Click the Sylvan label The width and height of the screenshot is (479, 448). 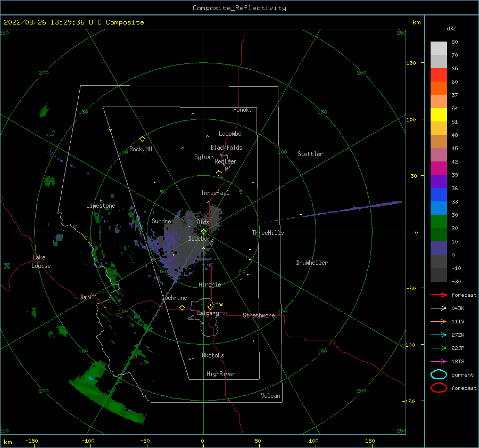(x=204, y=157)
